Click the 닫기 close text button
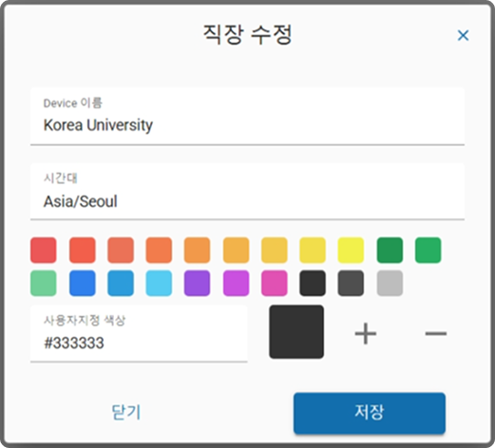 tap(126, 412)
